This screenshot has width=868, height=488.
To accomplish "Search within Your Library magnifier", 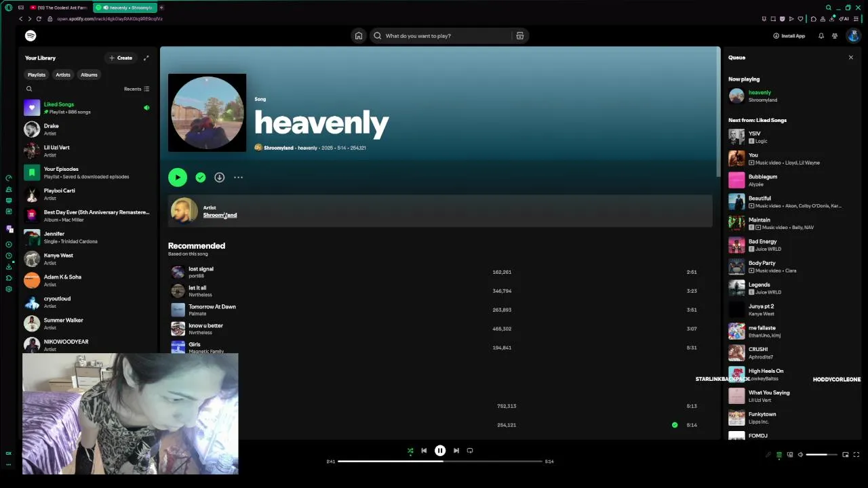I will click(x=29, y=89).
